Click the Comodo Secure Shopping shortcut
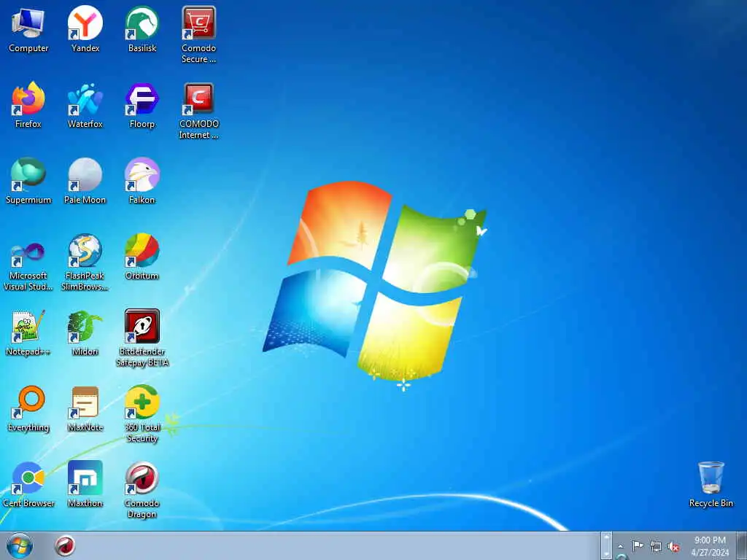The width and height of the screenshot is (747, 560). 198,34
